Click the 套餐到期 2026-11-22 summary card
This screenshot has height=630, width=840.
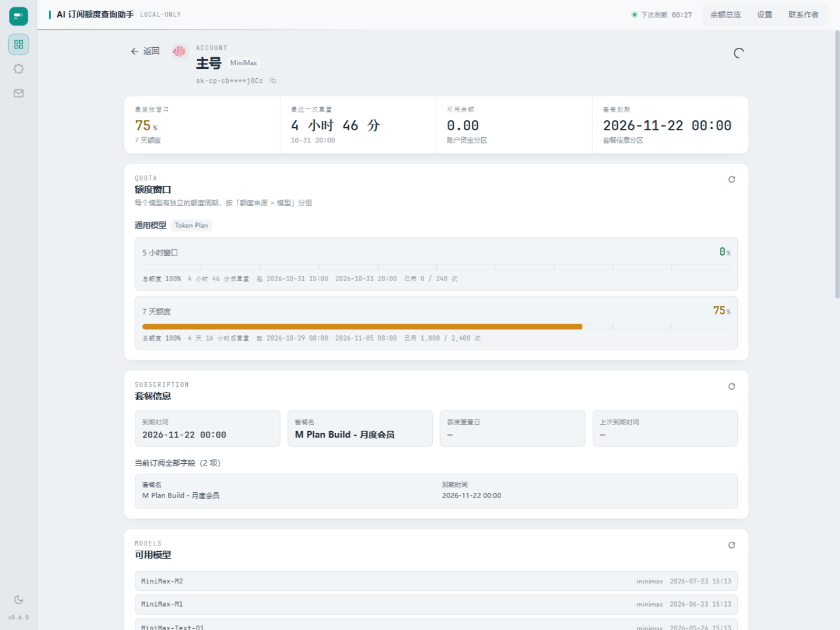670,125
